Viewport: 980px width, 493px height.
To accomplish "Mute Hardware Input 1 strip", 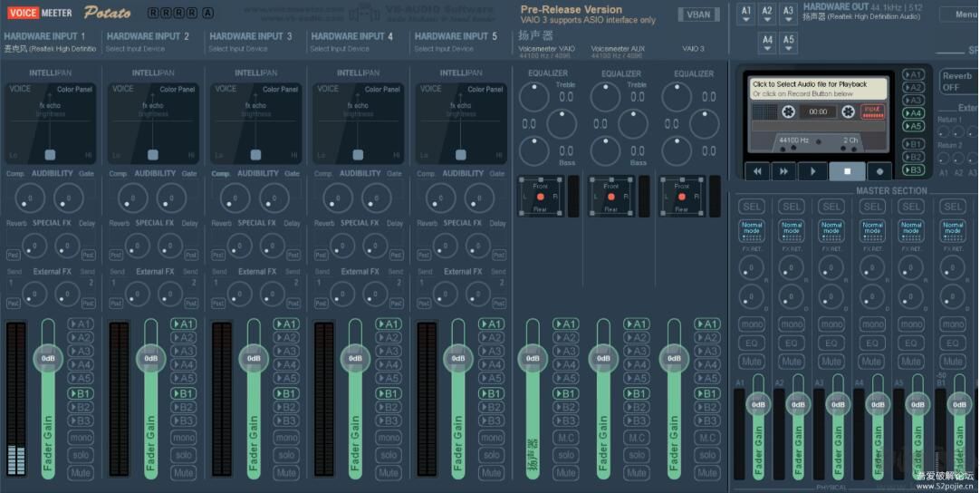I will [81, 472].
